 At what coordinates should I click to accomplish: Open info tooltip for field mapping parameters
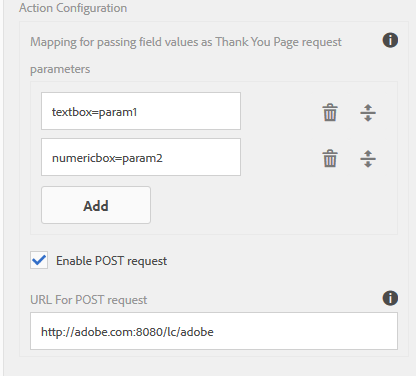[x=390, y=40]
